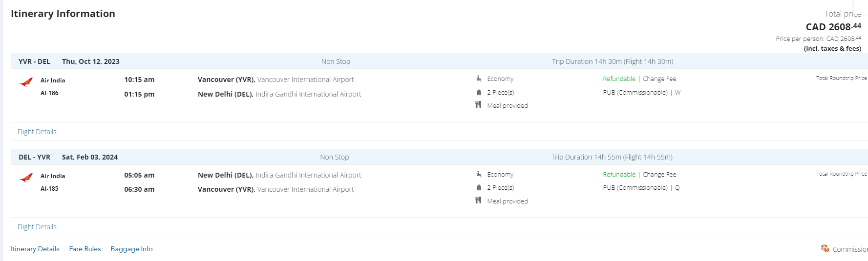Open the Baggage Info tab
This screenshot has height=261, width=868.
131,249
